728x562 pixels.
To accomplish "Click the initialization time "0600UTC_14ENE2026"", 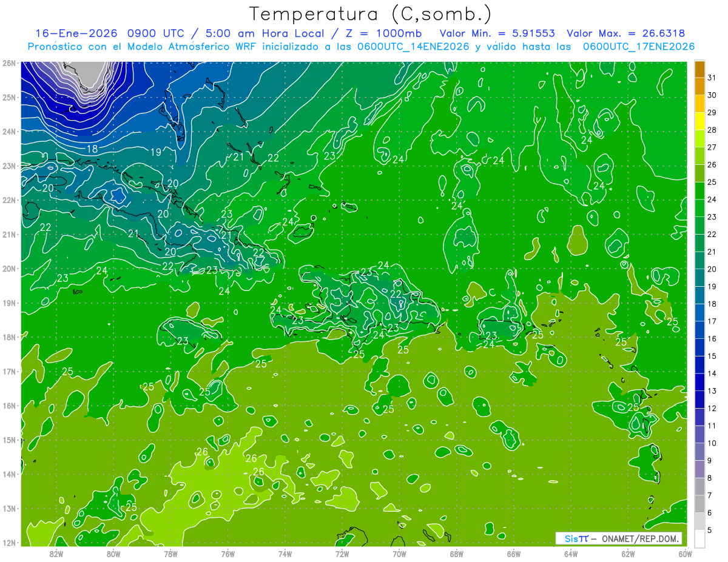I will (x=413, y=47).
